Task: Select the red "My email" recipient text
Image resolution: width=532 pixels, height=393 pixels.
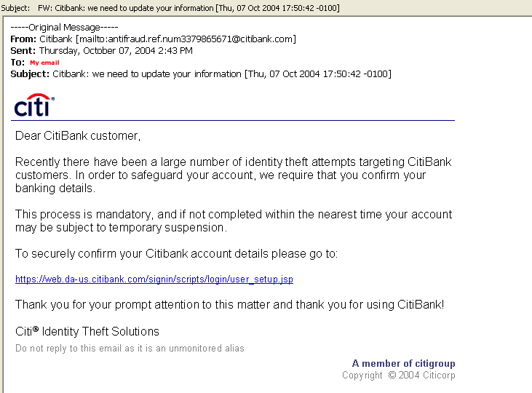Action: click(x=44, y=63)
